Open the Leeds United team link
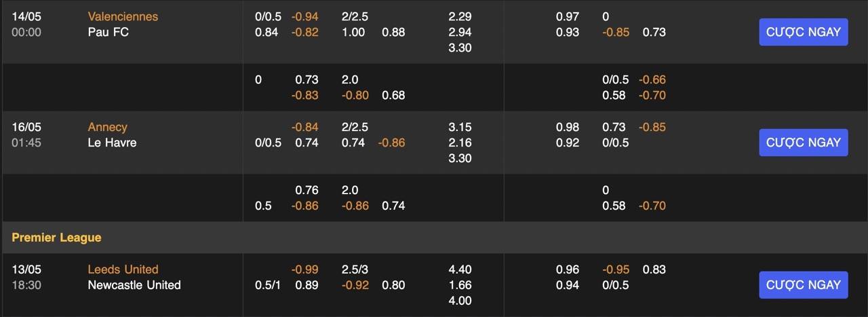The width and height of the screenshot is (868, 317). tap(123, 269)
